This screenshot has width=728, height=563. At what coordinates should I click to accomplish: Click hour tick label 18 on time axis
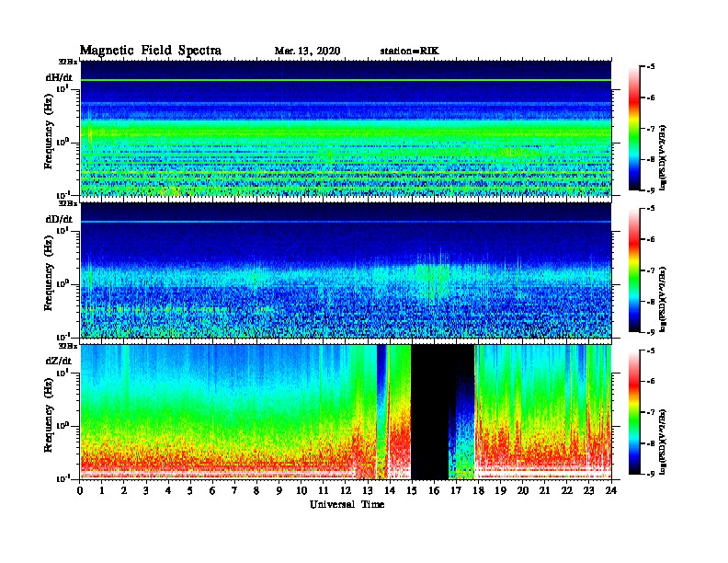tap(478, 491)
